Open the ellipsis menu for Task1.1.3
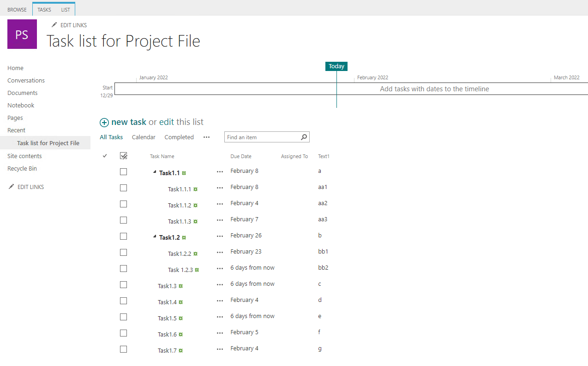 click(x=220, y=220)
